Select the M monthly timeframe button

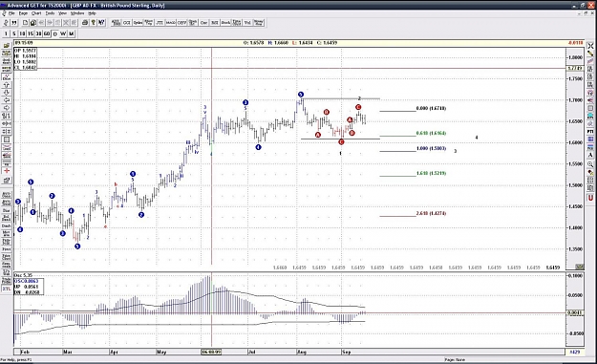tap(72, 33)
